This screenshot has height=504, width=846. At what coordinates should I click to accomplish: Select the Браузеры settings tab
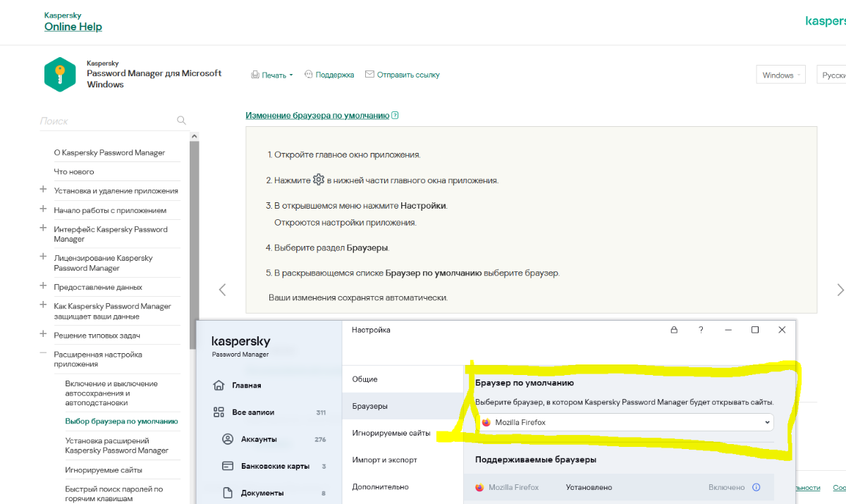pos(403,406)
